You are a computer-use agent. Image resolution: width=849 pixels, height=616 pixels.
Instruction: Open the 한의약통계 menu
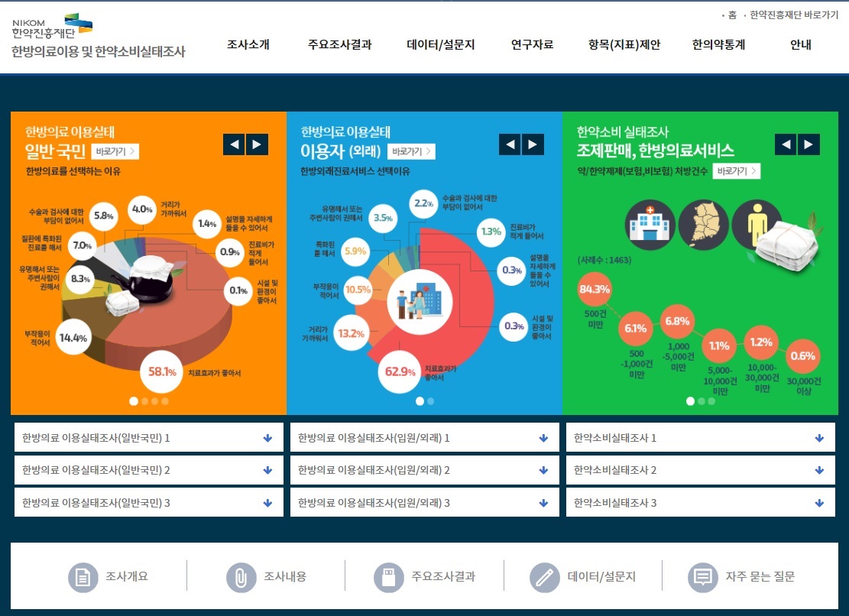tap(718, 44)
